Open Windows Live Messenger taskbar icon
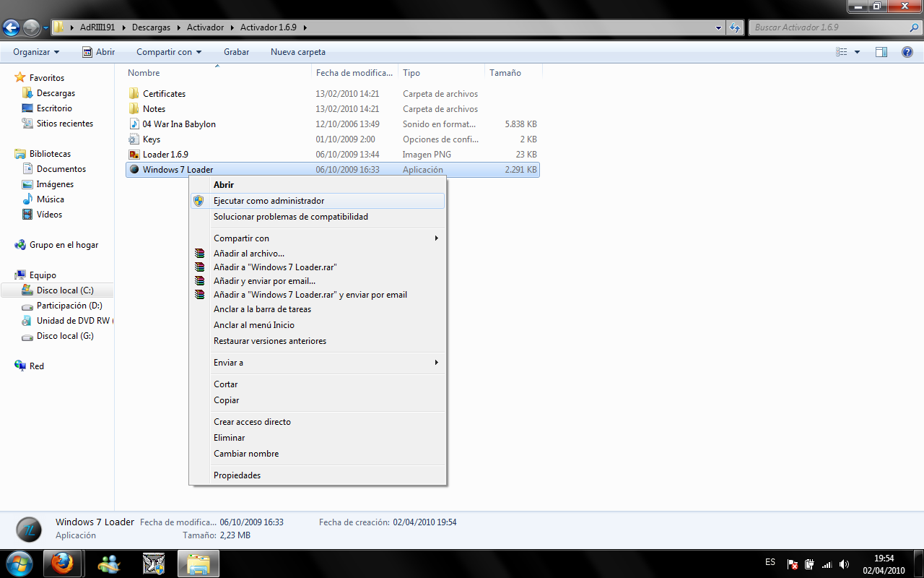 click(109, 564)
